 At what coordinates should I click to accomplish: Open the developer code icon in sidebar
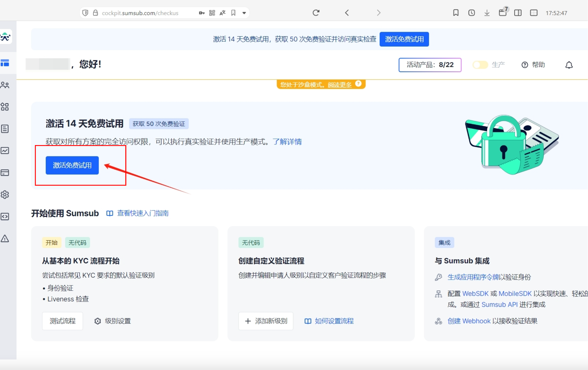pyautogui.click(x=5, y=217)
